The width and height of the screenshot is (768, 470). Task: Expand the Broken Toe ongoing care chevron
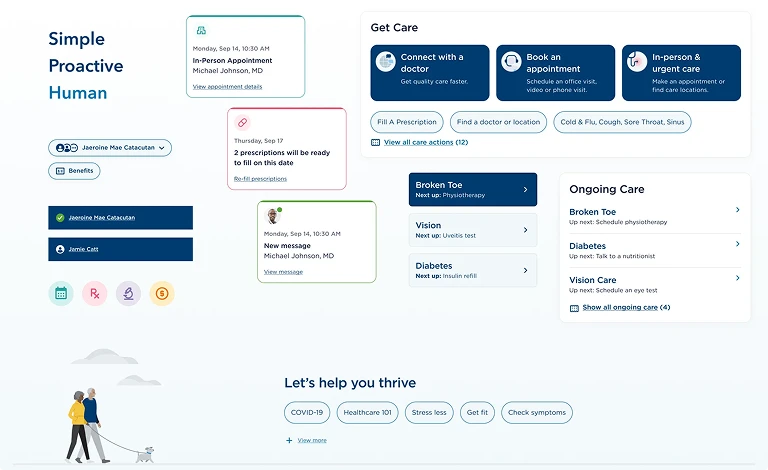click(x=737, y=210)
